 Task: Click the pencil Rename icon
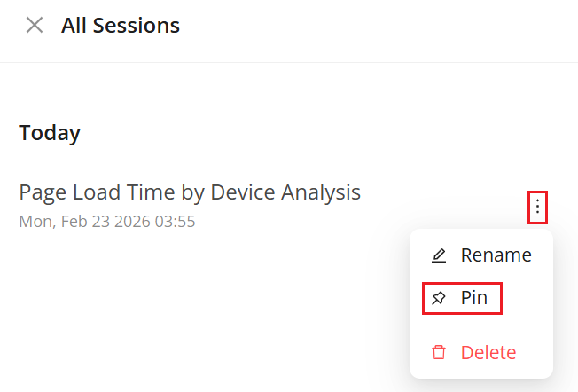(x=439, y=256)
